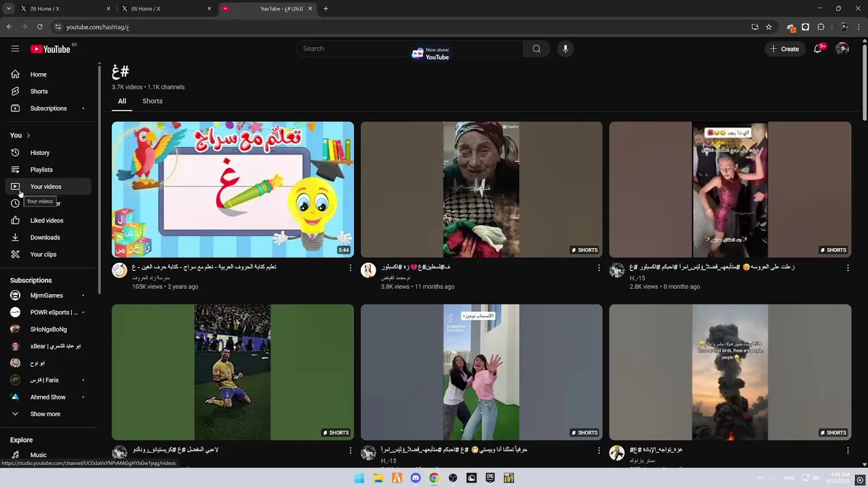Open a new browser tab
868x488 pixels.
(x=325, y=9)
